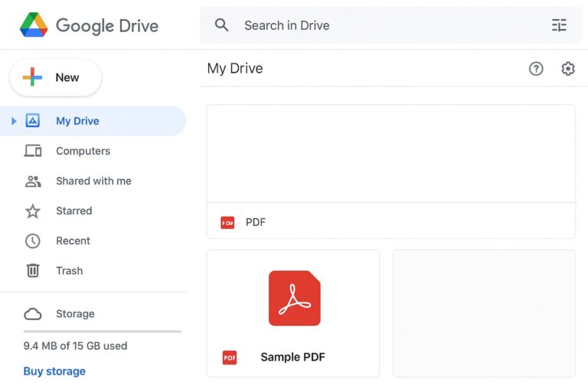Click the Shared with me people icon
This screenshot has width=588, height=392.
pyautogui.click(x=33, y=181)
